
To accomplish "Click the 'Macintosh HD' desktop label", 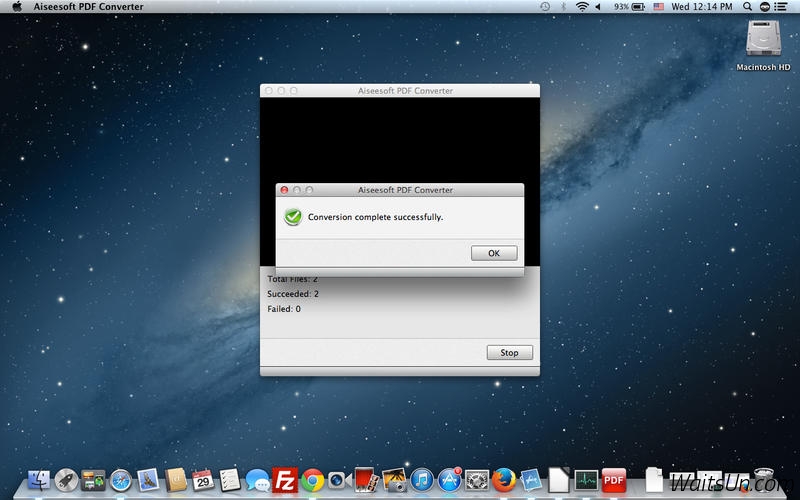I will click(x=763, y=67).
